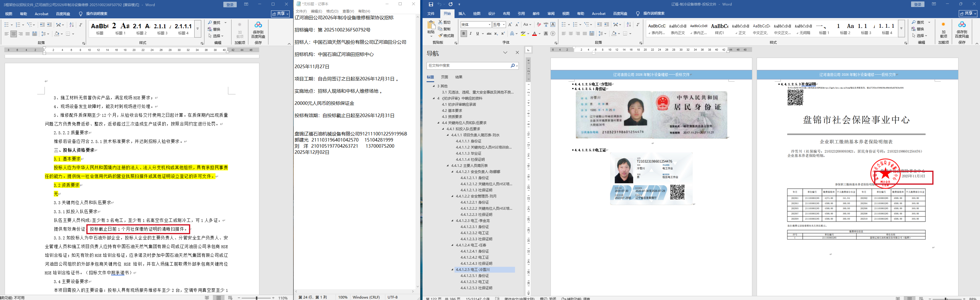Apply the 标题 1 style in left Word
980x300 pixels.
[121, 29]
